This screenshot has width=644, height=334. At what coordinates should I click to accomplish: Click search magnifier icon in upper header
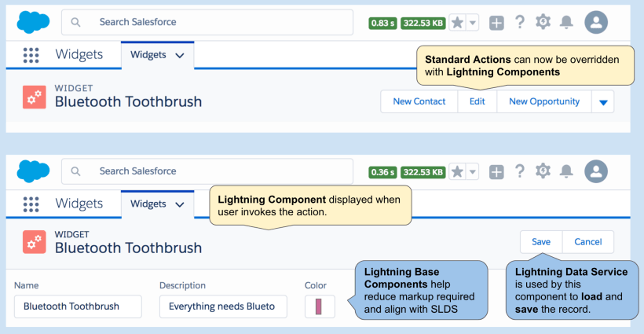[x=75, y=22]
